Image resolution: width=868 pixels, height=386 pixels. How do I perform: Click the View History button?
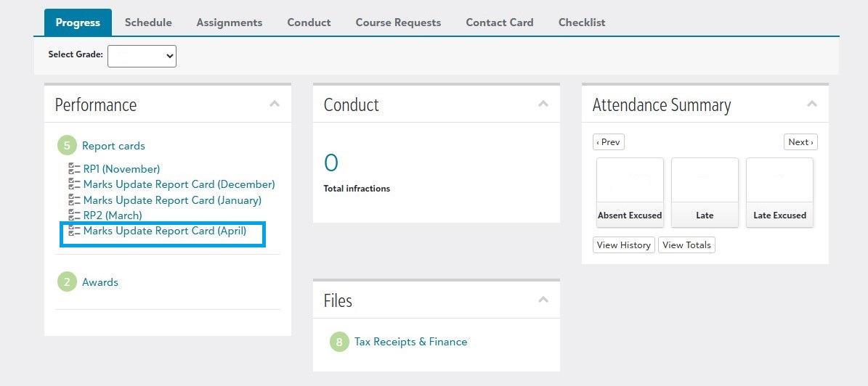[x=624, y=245]
